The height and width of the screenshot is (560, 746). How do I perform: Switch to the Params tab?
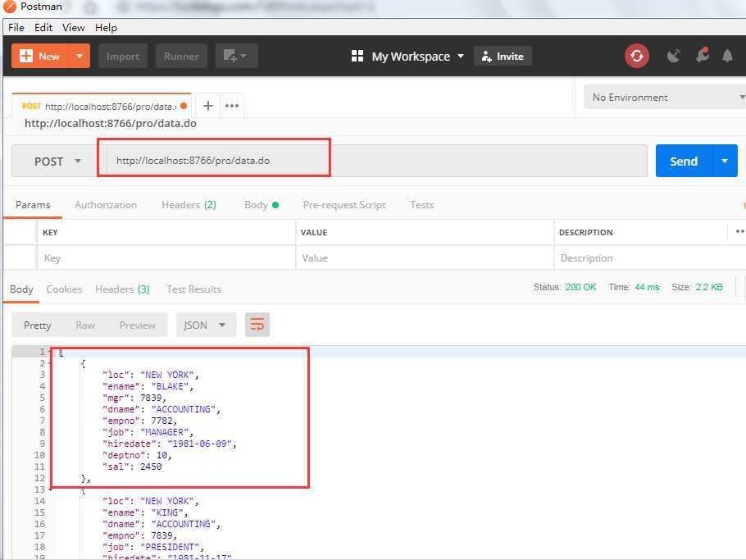coord(33,205)
